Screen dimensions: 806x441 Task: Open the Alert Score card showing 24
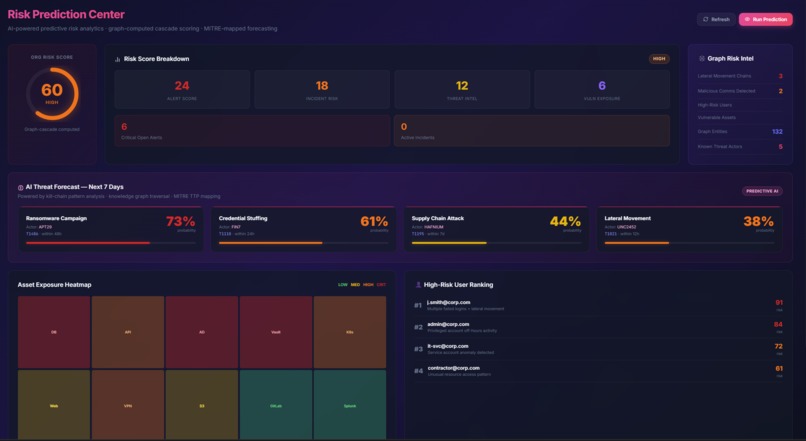[x=182, y=89]
